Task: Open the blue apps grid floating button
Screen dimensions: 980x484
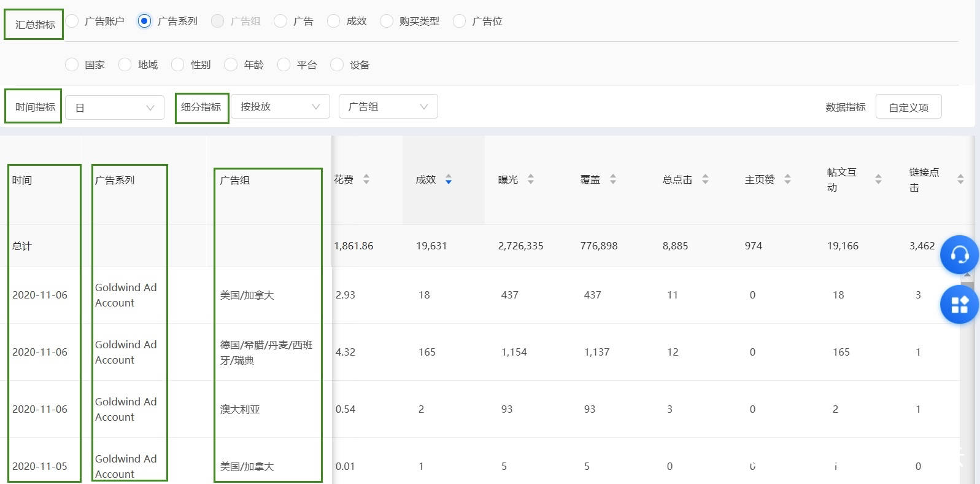Action: pyautogui.click(x=959, y=305)
